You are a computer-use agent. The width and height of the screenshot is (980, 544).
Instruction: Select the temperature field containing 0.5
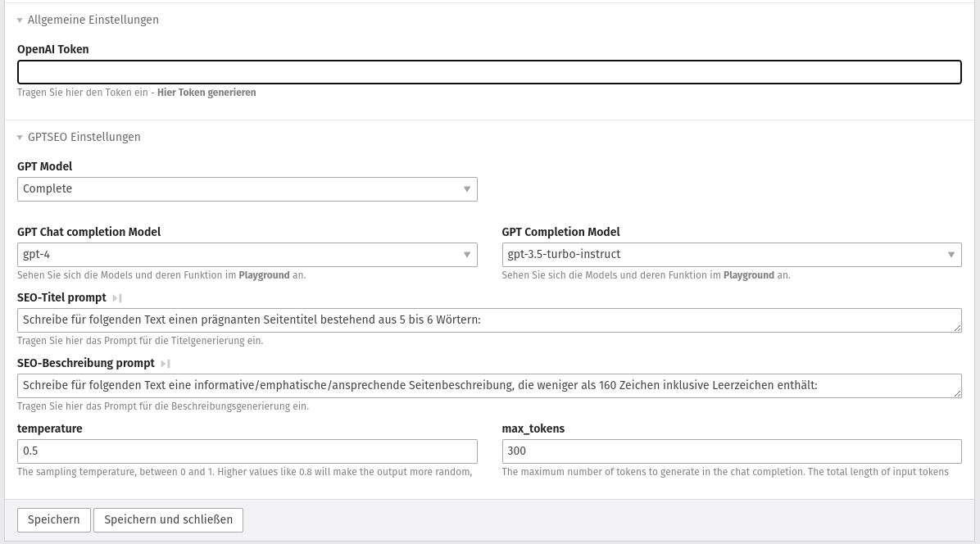[x=247, y=451]
